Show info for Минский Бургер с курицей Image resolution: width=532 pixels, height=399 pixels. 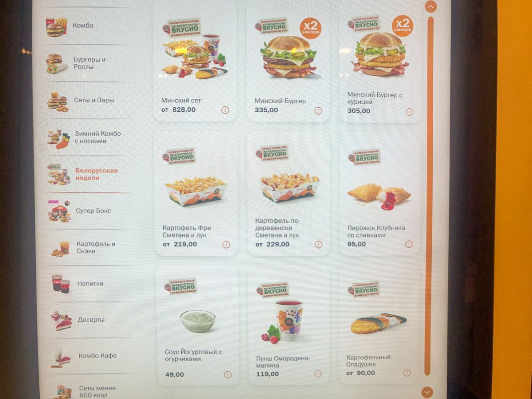click(410, 112)
